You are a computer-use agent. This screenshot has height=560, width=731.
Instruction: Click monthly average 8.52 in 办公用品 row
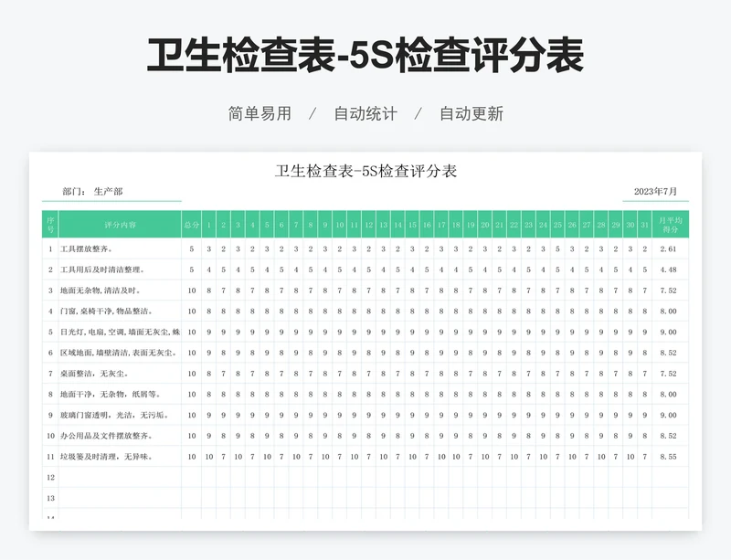click(x=668, y=436)
